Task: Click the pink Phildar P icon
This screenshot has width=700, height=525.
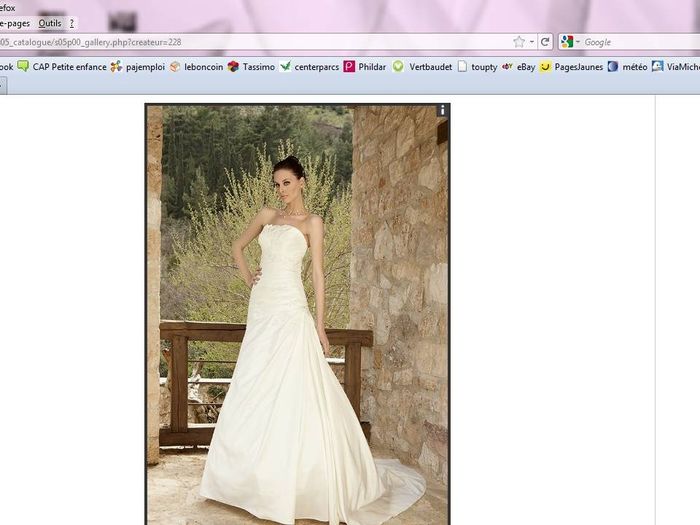Action: (x=349, y=67)
